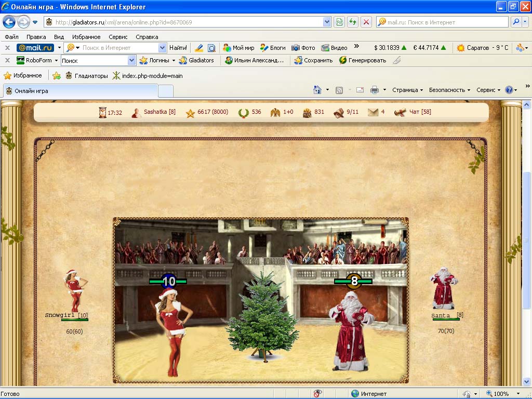Expand the address bar history dropdown
532x399 pixels.
tap(327, 22)
